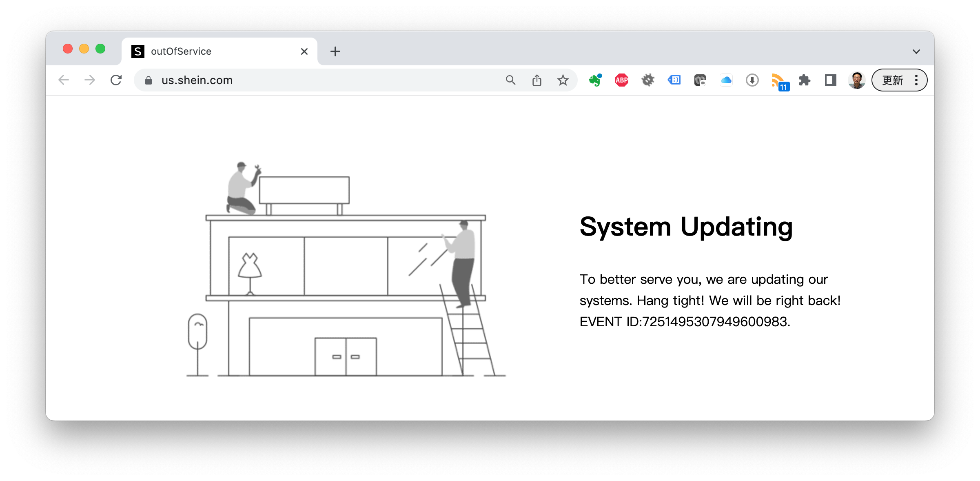The width and height of the screenshot is (980, 481).
Task: Open the dark screen-recorder extension icon
Action: pos(700,80)
